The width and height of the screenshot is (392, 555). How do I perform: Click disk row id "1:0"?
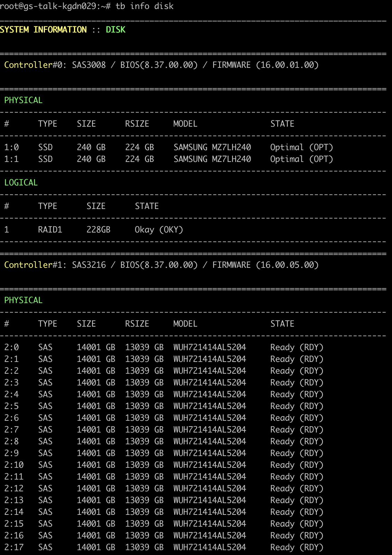(11, 147)
